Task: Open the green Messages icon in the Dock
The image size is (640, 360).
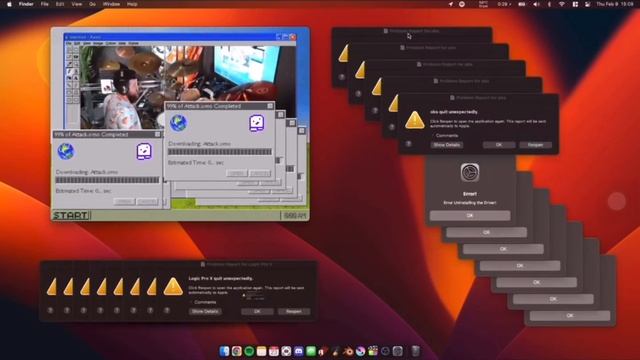Action: click(x=311, y=351)
